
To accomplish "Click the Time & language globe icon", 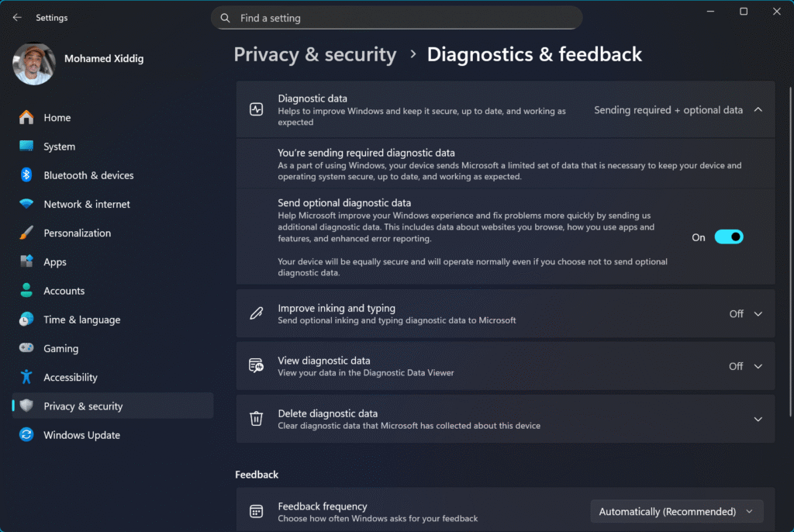I will point(26,320).
